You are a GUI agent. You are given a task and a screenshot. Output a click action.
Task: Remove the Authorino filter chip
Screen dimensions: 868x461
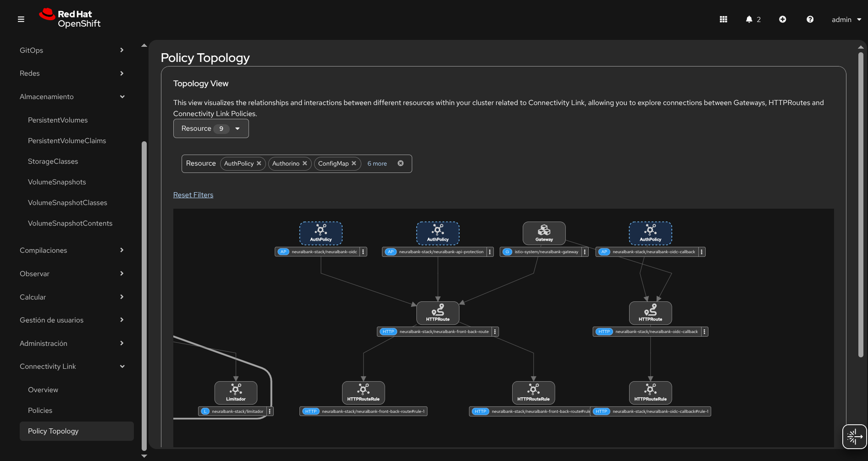click(304, 163)
